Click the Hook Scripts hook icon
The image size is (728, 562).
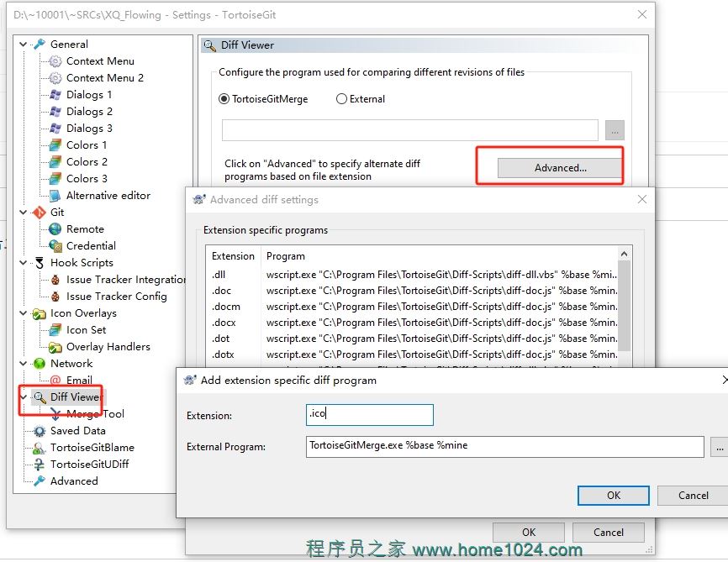click(40, 263)
